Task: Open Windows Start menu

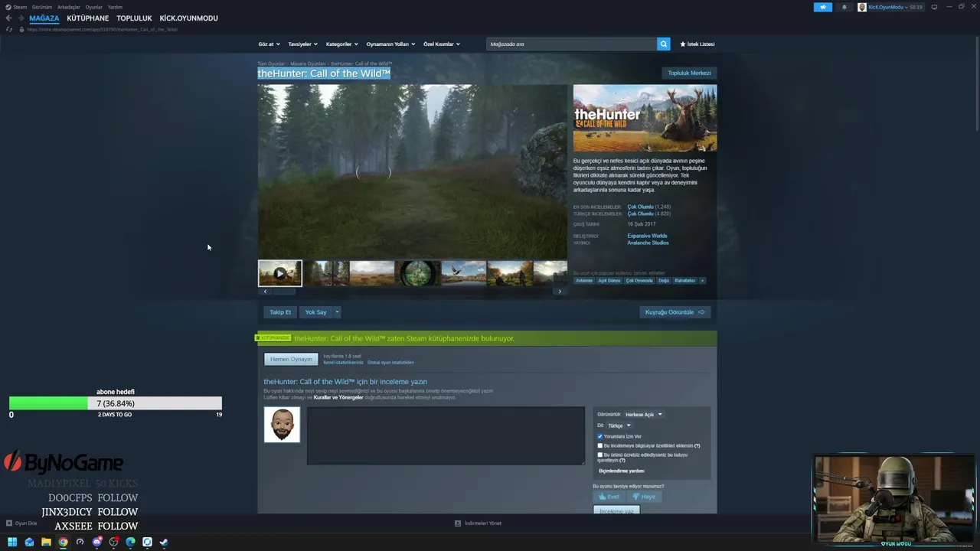Action: click(12, 542)
